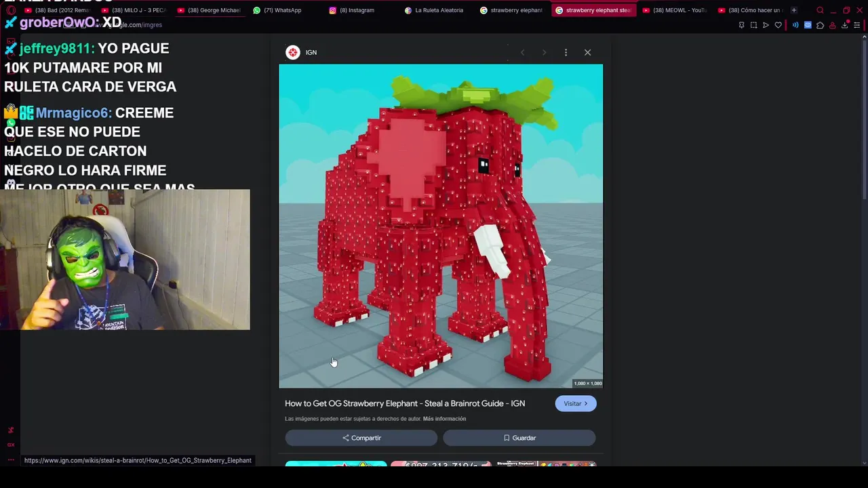
Task: Click the Mrmagico6 chat username
Action: (x=73, y=113)
